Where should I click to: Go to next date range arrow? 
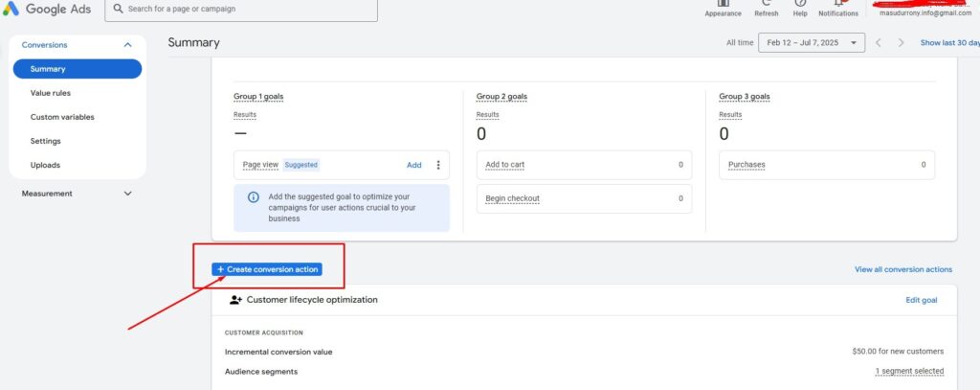click(x=902, y=43)
